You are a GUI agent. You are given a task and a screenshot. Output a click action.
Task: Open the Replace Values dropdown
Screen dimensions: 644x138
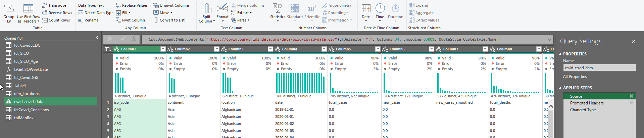click(x=134, y=5)
